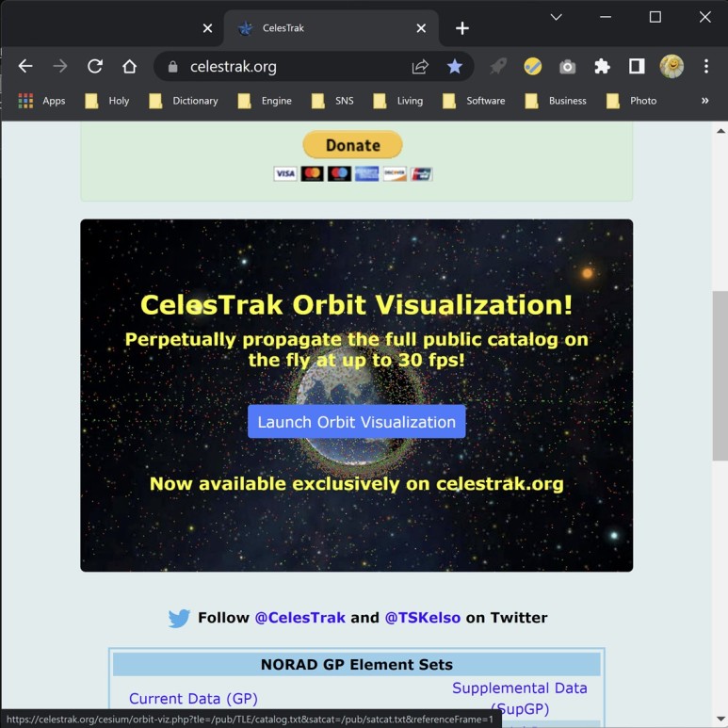This screenshot has width=728, height=728.
Task: Click the yellow Donate button
Action: (352, 145)
